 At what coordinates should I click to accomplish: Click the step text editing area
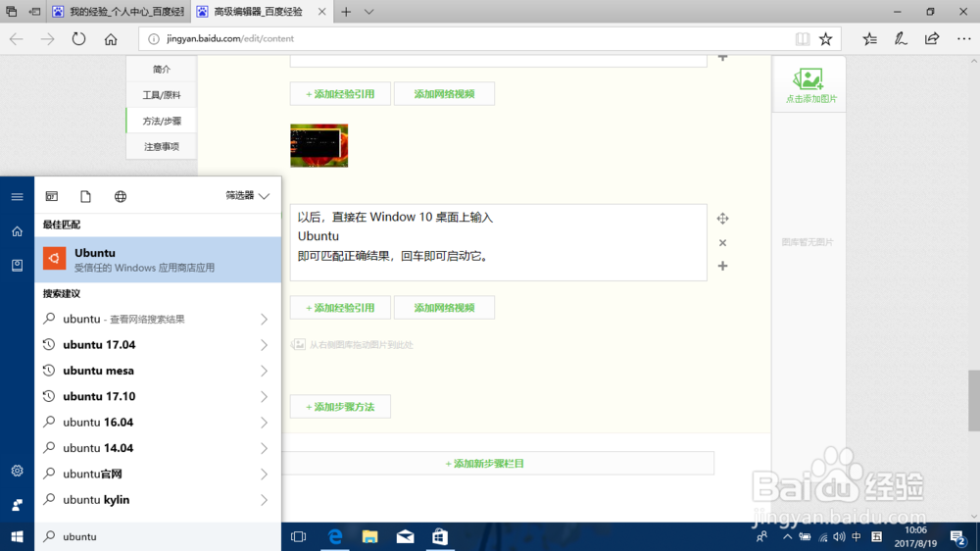(x=498, y=243)
